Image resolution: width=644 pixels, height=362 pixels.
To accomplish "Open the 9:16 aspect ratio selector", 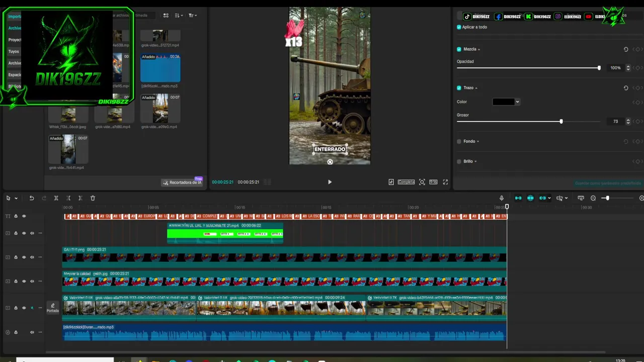I will coord(433,182).
